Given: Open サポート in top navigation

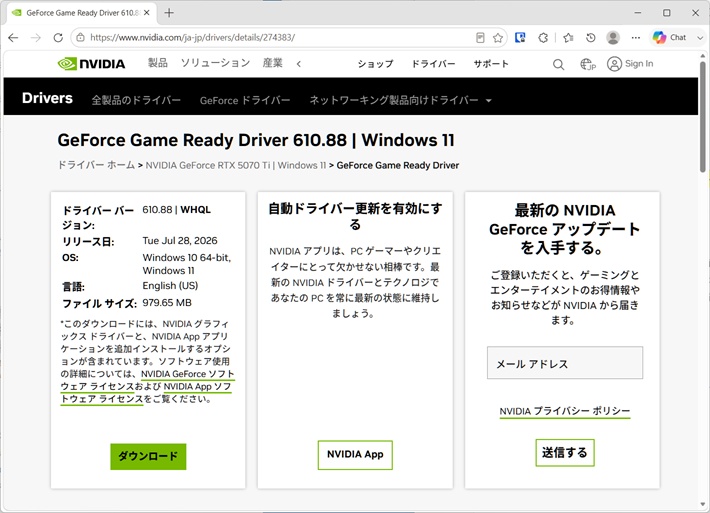Looking at the screenshot, I should point(491,64).
